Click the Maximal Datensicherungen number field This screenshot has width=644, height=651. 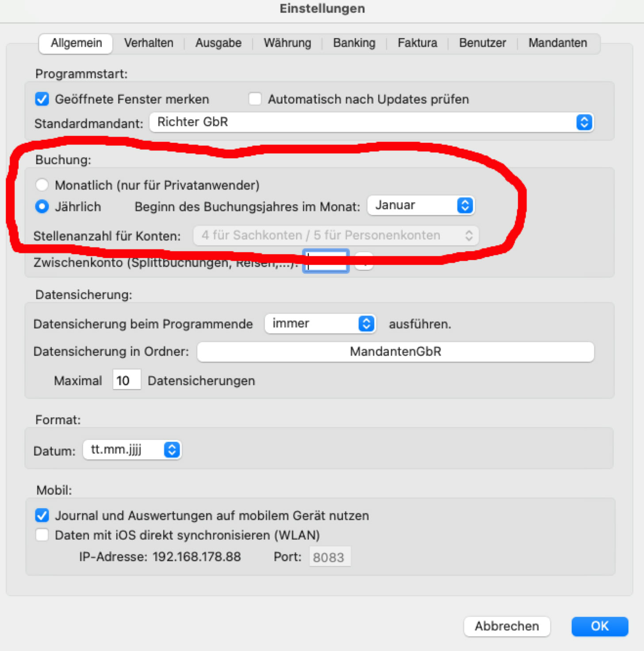pyautogui.click(x=126, y=380)
